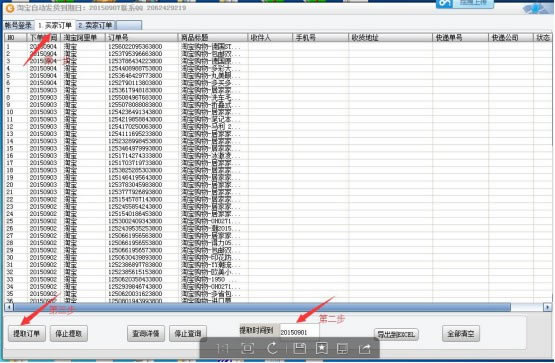Click the 停止查询 button
Screen dimensions: 555x363
188,333
